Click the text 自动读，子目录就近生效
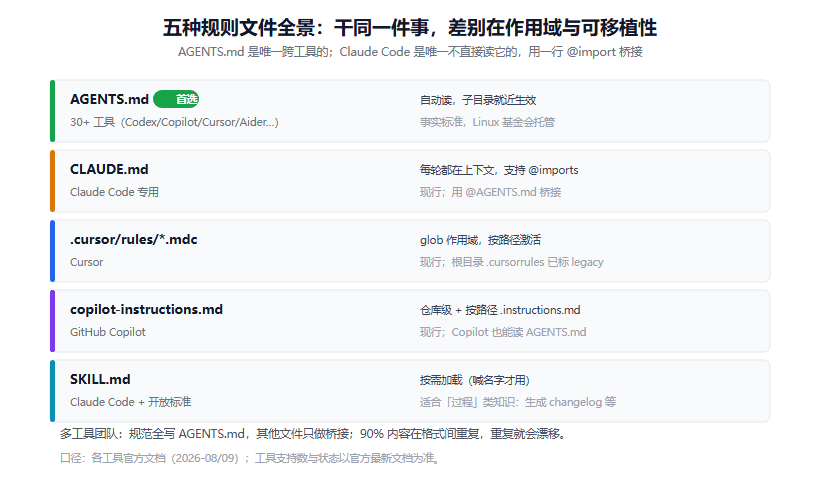The height and width of the screenshot is (500, 820). point(478,100)
